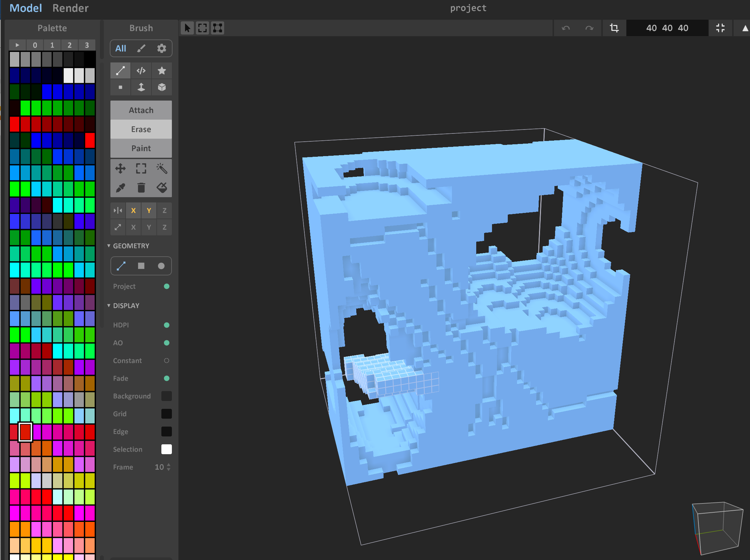
Task: Switch to the paintbrush tab icon
Action: click(x=141, y=48)
